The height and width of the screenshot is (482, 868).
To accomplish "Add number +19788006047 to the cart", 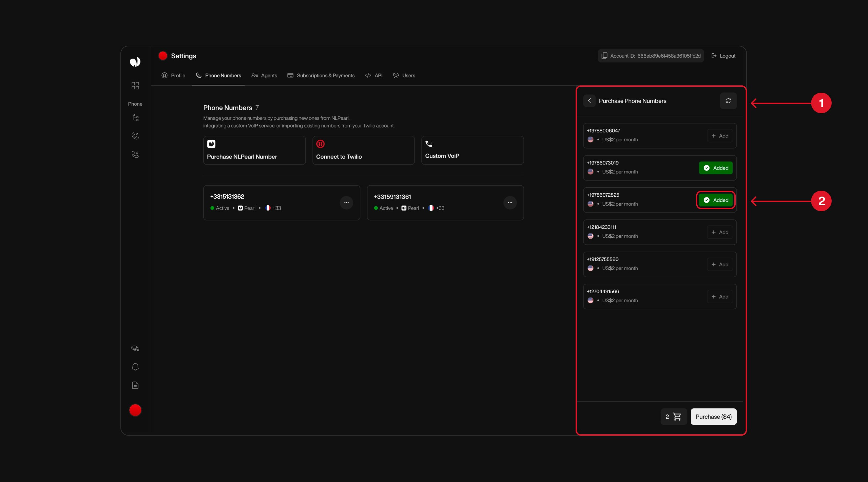I will tap(720, 136).
